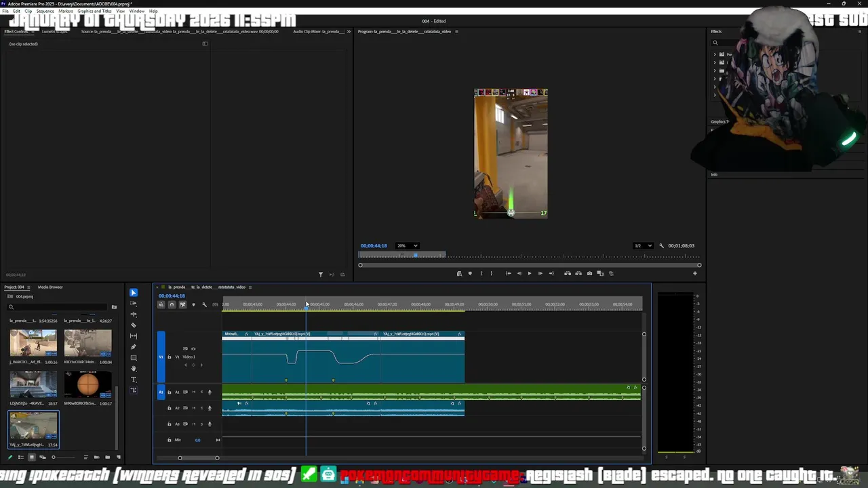Enable voice-over record on track A2
The image size is (868, 488).
210,408
